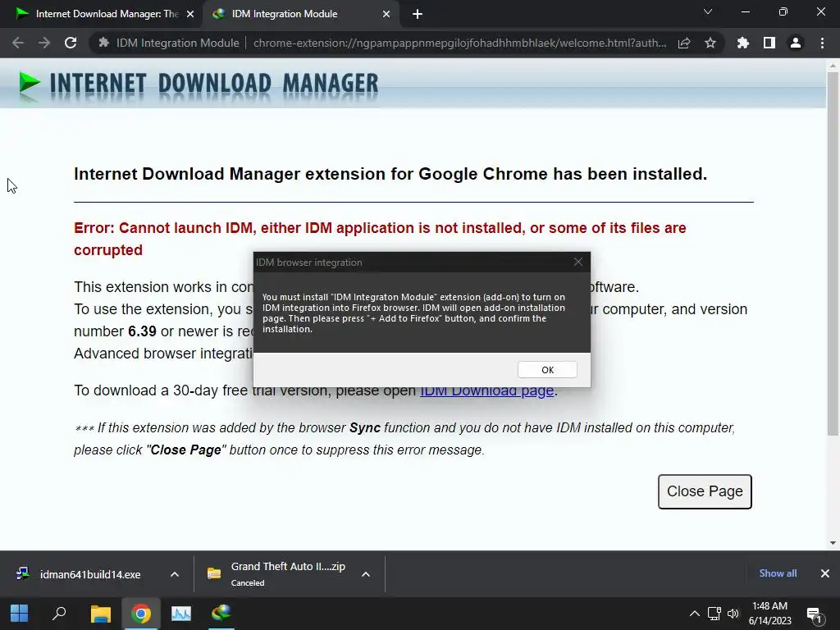Switch to Internet Download Manager tab

(101, 14)
